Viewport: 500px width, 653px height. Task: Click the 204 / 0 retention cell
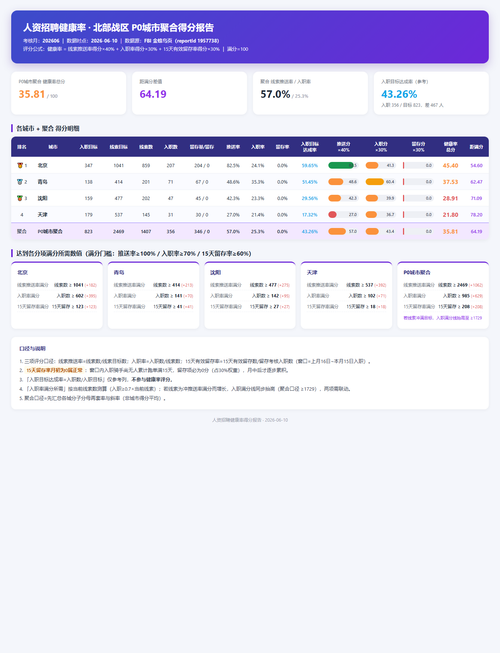point(202,165)
